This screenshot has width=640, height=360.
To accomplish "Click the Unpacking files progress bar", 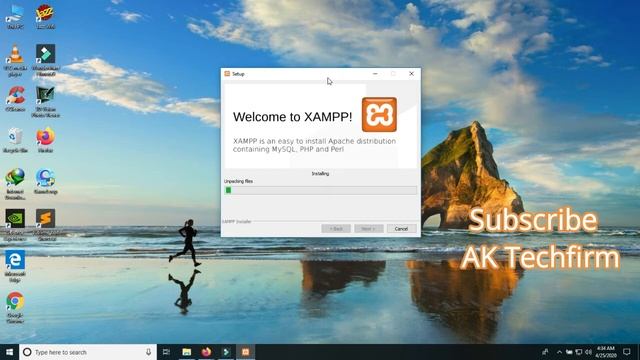I will coord(320,190).
